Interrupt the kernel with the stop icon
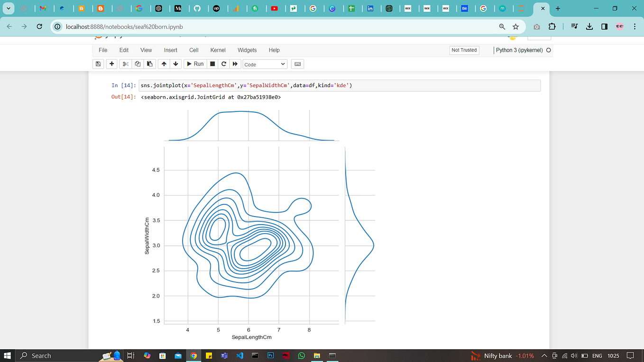 (x=212, y=63)
